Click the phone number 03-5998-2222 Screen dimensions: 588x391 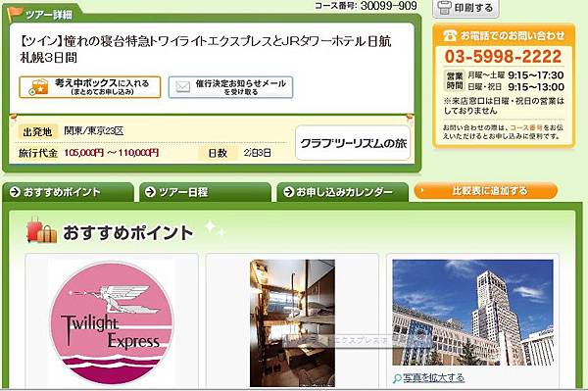click(x=504, y=57)
